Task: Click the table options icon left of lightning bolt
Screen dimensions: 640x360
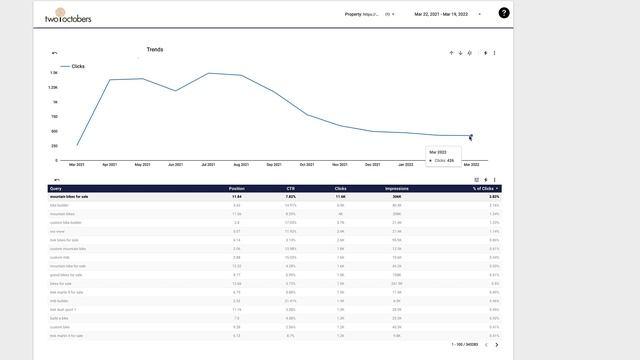Action: (x=476, y=180)
